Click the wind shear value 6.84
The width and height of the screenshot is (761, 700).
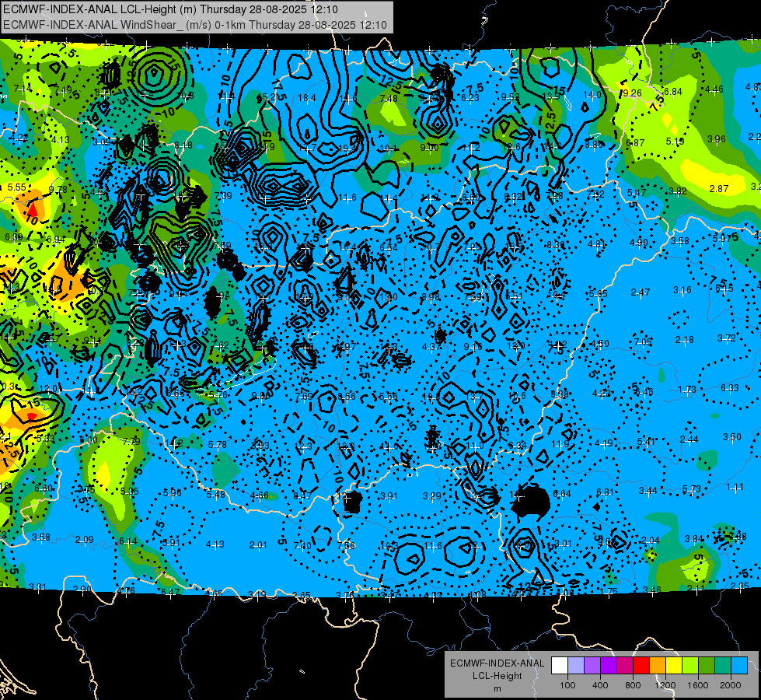point(673,92)
